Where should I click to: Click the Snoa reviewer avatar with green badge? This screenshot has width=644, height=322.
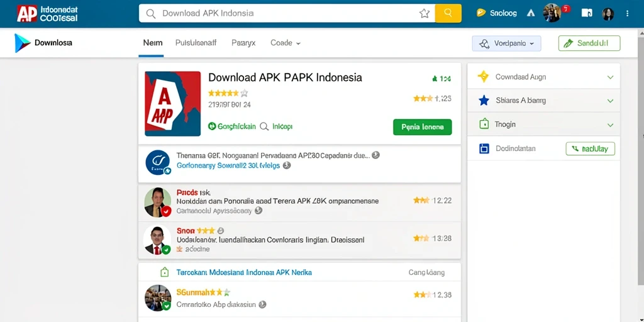(x=157, y=240)
